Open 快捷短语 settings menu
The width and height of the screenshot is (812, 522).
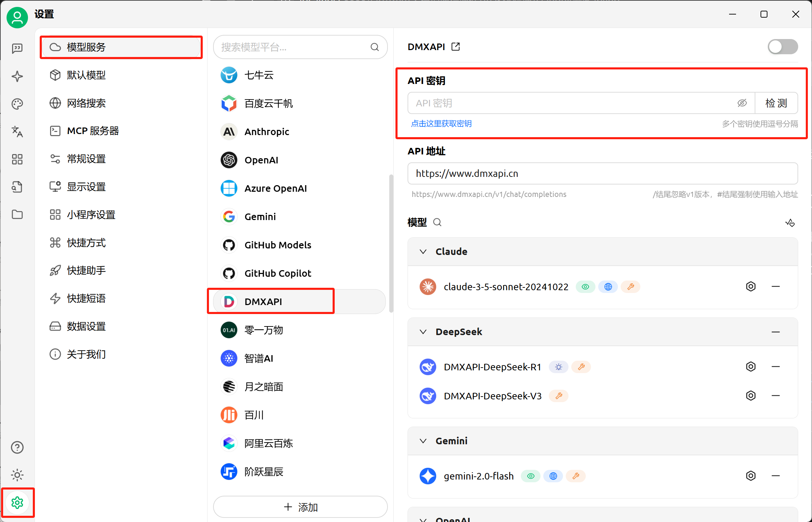[121, 298]
